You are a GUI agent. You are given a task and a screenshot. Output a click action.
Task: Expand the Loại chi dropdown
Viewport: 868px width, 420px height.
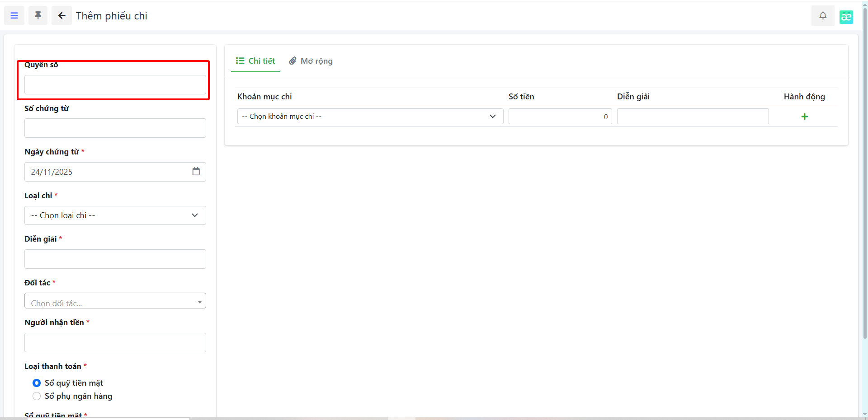click(x=115, y=215)
